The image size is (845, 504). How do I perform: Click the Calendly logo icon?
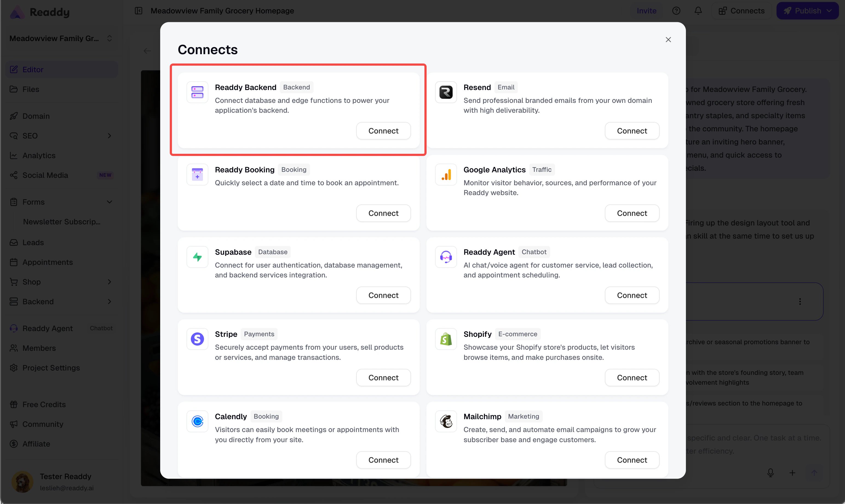197,421
